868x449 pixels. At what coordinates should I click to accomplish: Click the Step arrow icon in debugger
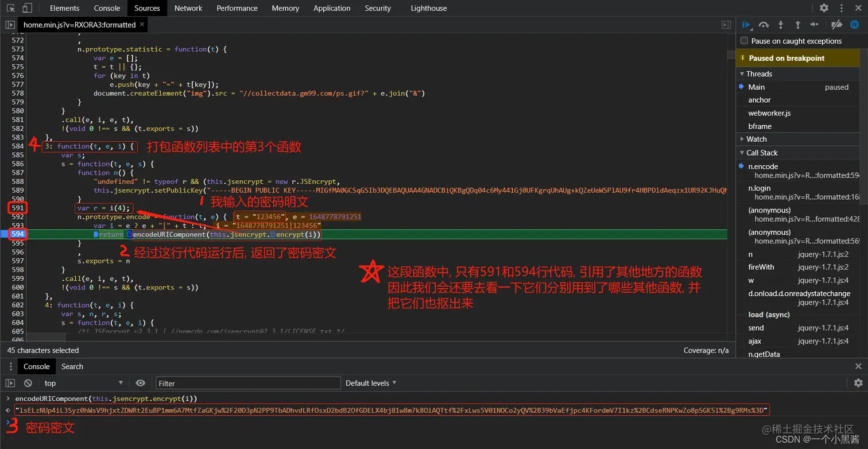(814, 25)
